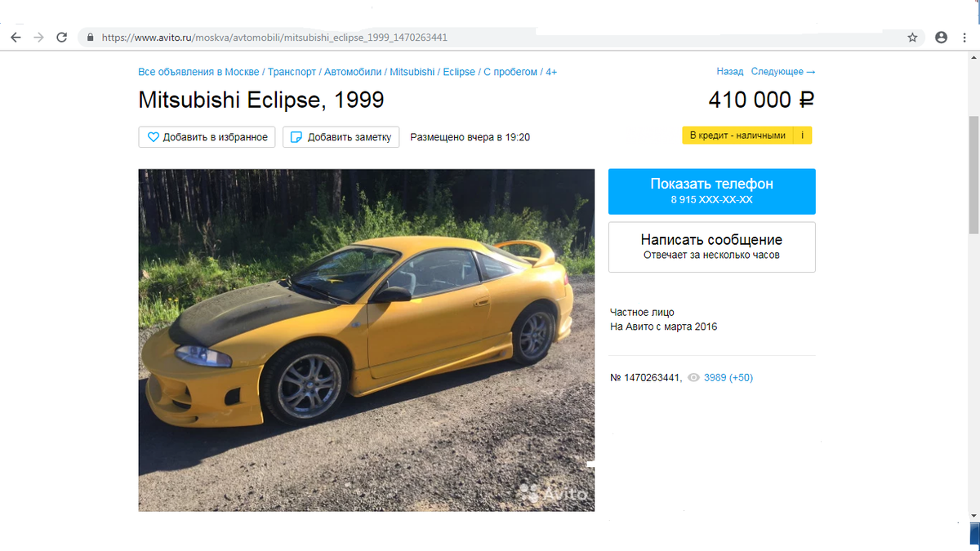Add listing to favorites with heart button

pos(207,137)
